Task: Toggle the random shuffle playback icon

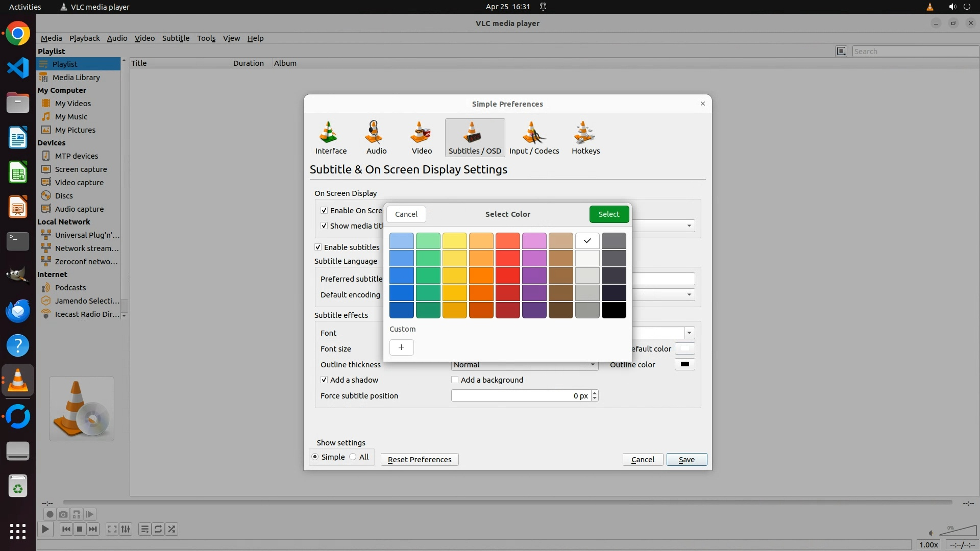Action: tap(172, 529)
